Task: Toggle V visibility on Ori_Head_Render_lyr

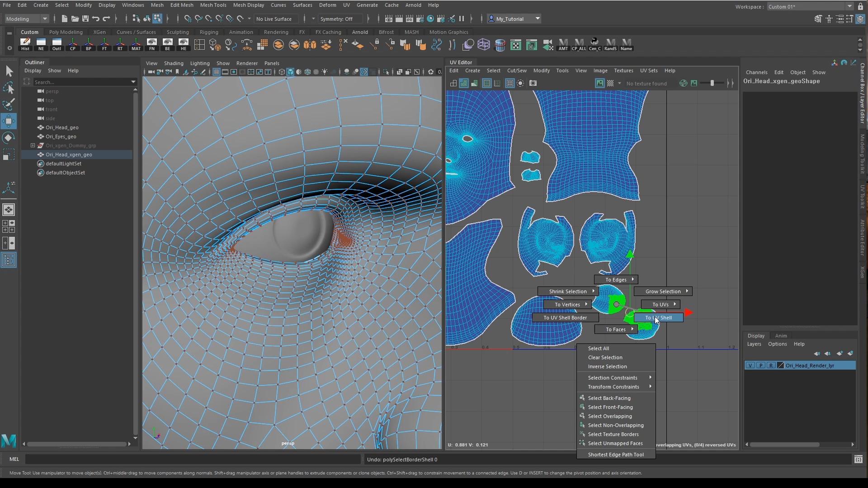Action: point(750,366)
